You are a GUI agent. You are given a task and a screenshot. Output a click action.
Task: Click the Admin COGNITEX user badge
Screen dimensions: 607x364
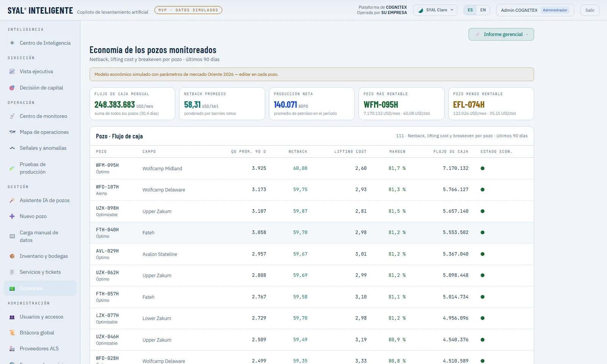click(535, 10)
